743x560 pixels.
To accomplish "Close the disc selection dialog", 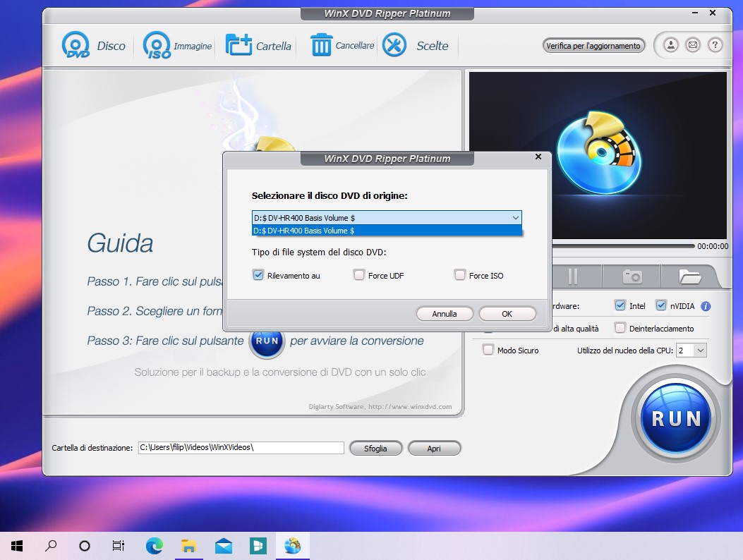I will (538, 157).
